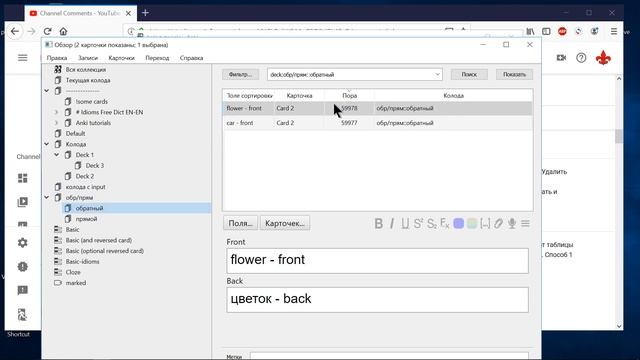The height and width of the screenshot is (360, 640).
Task: Open the red adblock extension icon
Action: 562,31
